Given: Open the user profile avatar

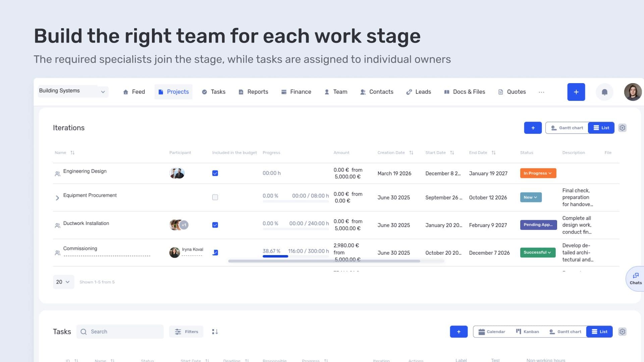Looking at the screenshot, I should 633,92.
